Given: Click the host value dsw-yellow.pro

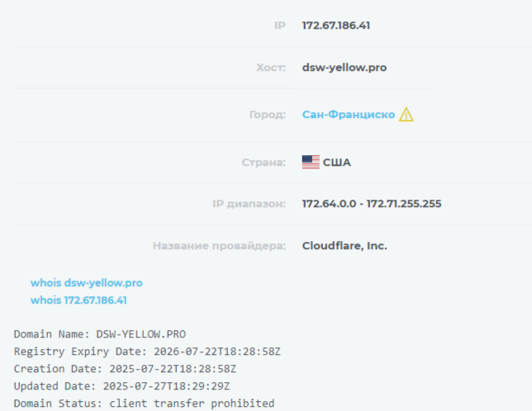Looking at the screenshot, I should tap(344, 68).
